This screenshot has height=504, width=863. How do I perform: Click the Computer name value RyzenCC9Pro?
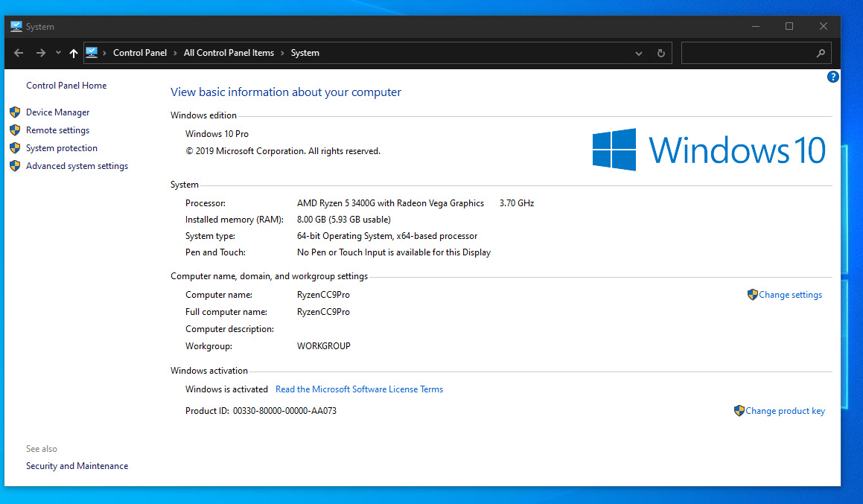[x=324, y=295]
